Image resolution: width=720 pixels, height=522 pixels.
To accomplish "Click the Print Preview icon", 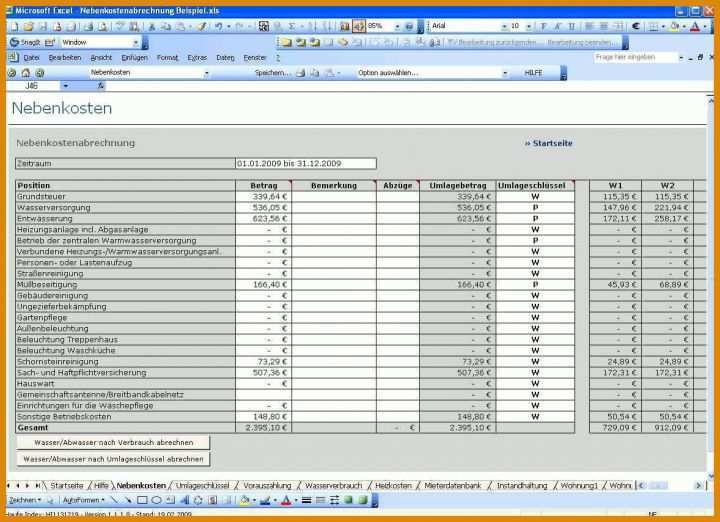I will [103, 27].
